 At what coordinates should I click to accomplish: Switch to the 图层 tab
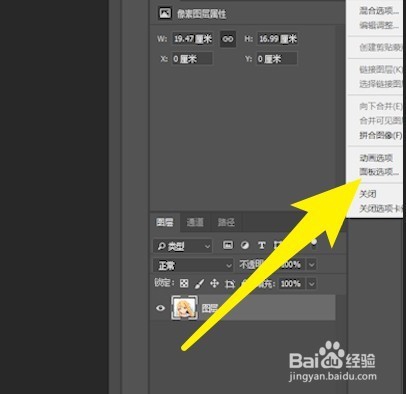point(165,222)
